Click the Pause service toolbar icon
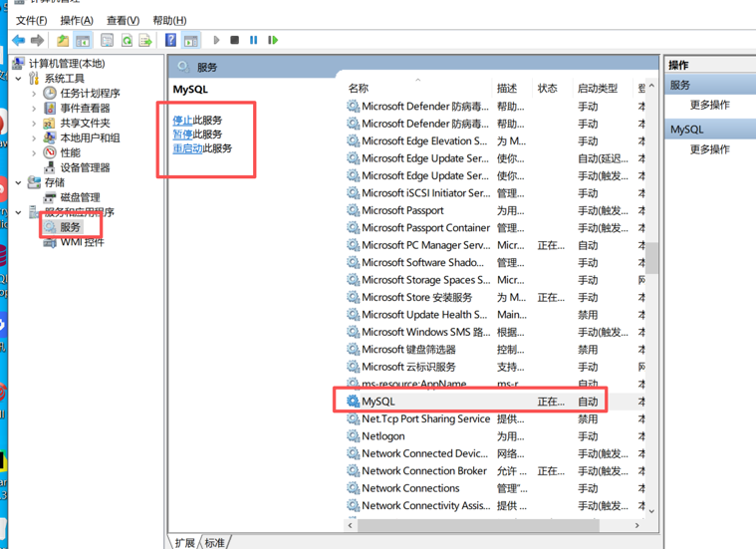This screenshot has height=549, width=756. point(254,40)
